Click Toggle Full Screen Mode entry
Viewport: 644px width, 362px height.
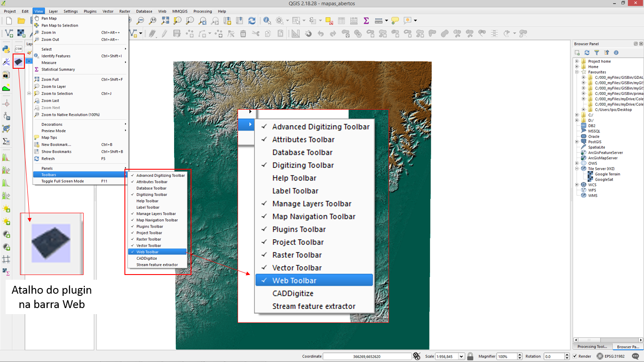click(63, 181)
